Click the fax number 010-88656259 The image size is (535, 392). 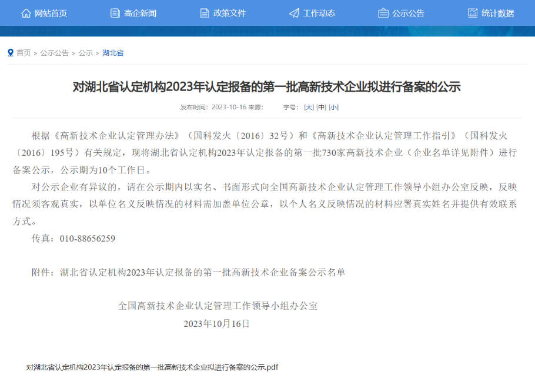tap(87, 239)
